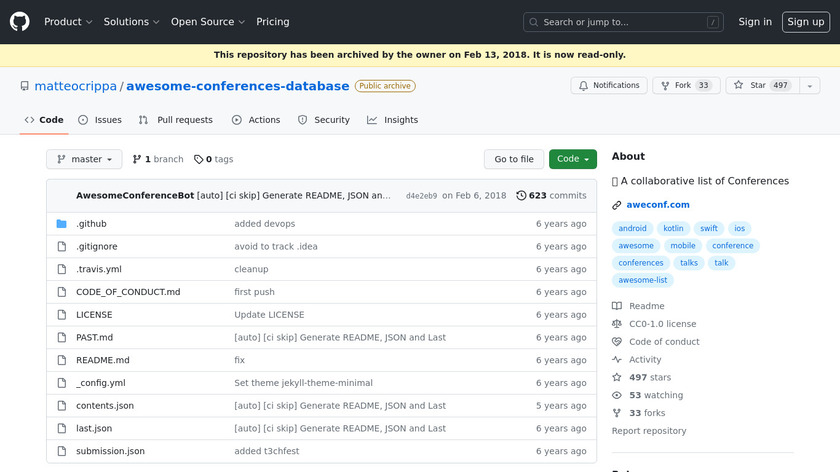
Task: Open the Insights tab
Action: [x=392, y=120]
